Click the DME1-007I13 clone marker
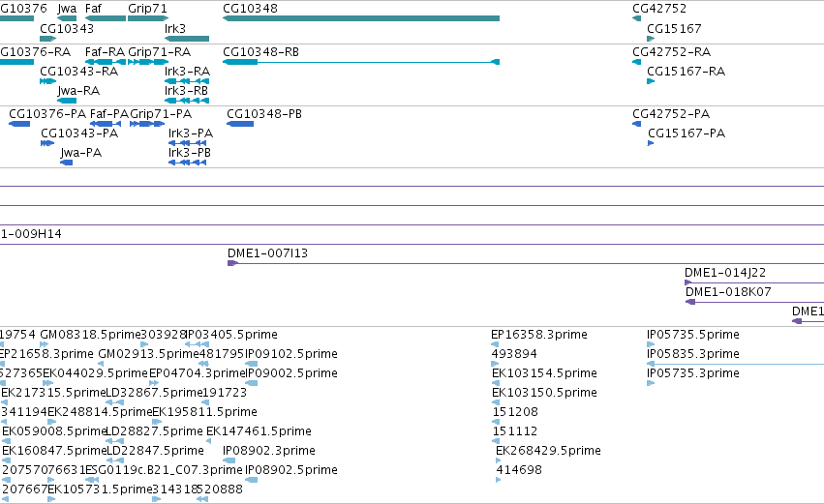 click(232, 263)
